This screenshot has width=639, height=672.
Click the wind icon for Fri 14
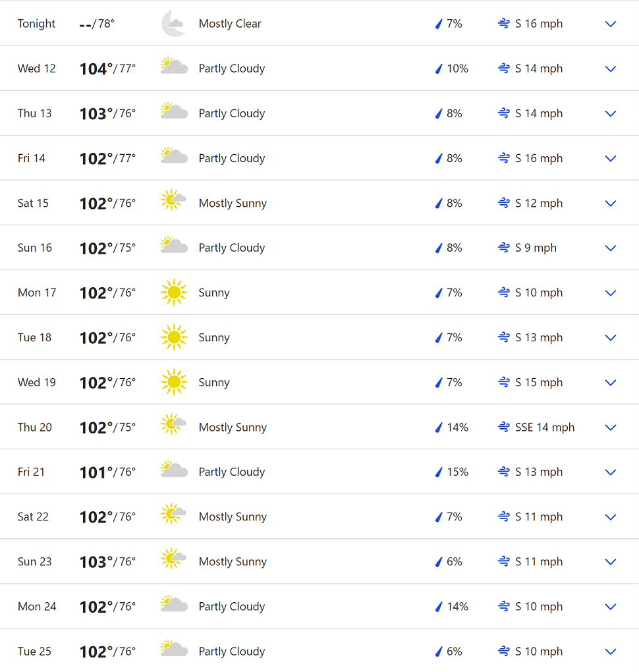[504, 158]
